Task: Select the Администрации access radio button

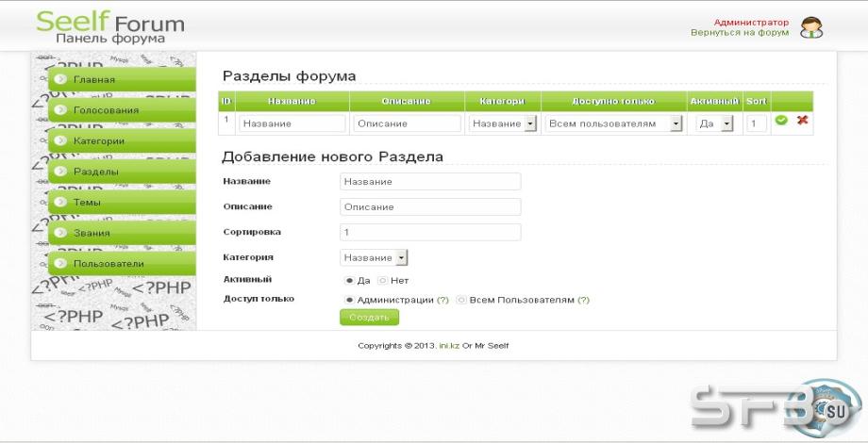Action: point(349,300)
